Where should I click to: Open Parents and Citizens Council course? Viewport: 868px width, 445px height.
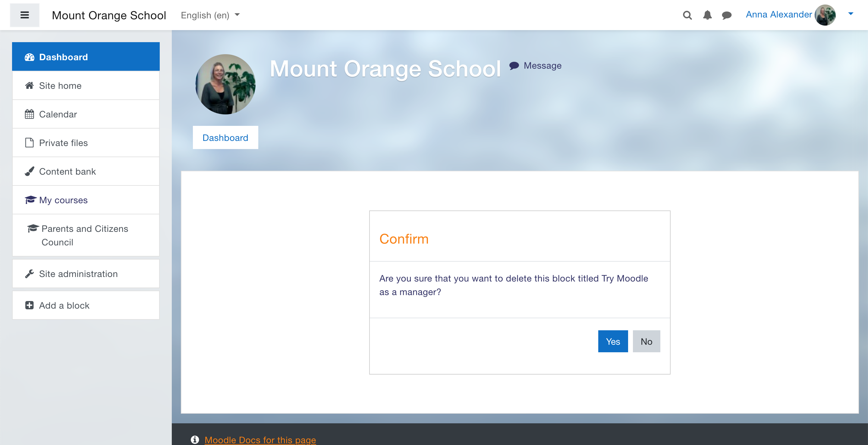point(86,235)
